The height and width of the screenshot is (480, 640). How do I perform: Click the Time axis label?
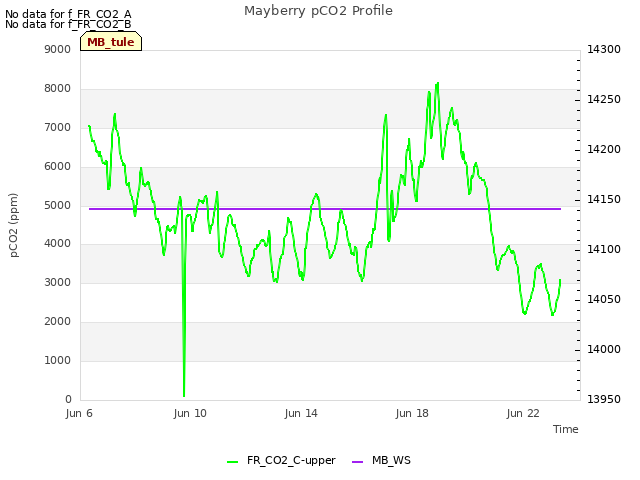pyautogui.click(x=565, y=429)
